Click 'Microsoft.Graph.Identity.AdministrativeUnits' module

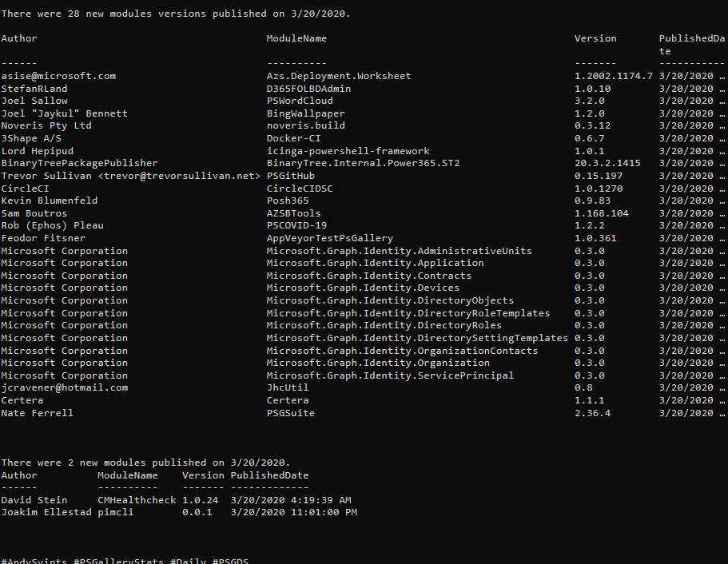point(400,251)
